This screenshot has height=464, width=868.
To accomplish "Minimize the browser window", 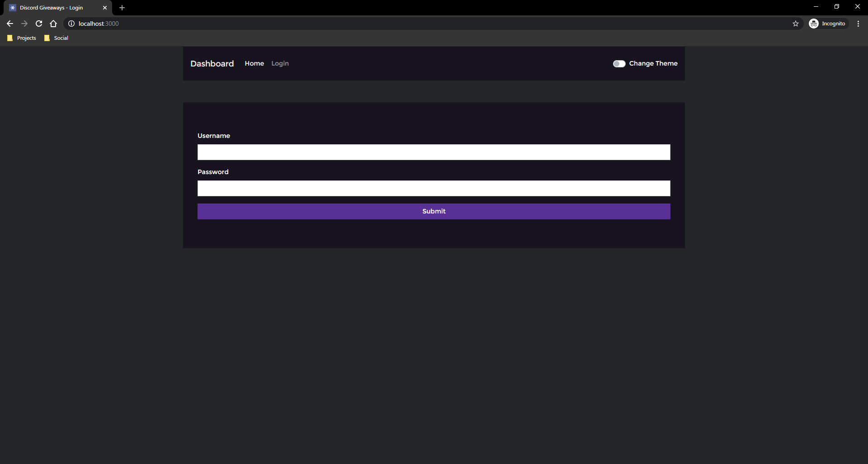I will pyautogui.click(x=816, y=7).
